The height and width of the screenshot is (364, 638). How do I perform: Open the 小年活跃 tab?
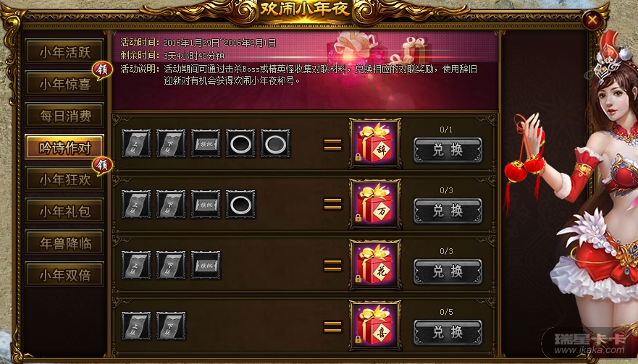tap(64, 51)
